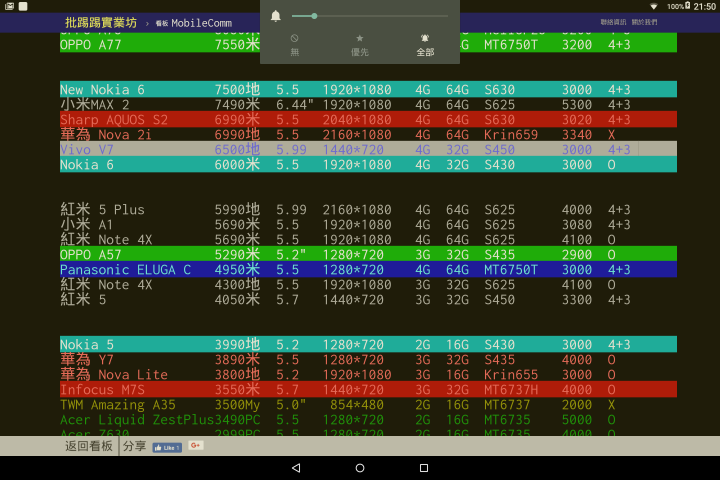
Task: Click the 5000 battery value of Acer Liquid ZestPlus
Action: (x=577, y=420)
